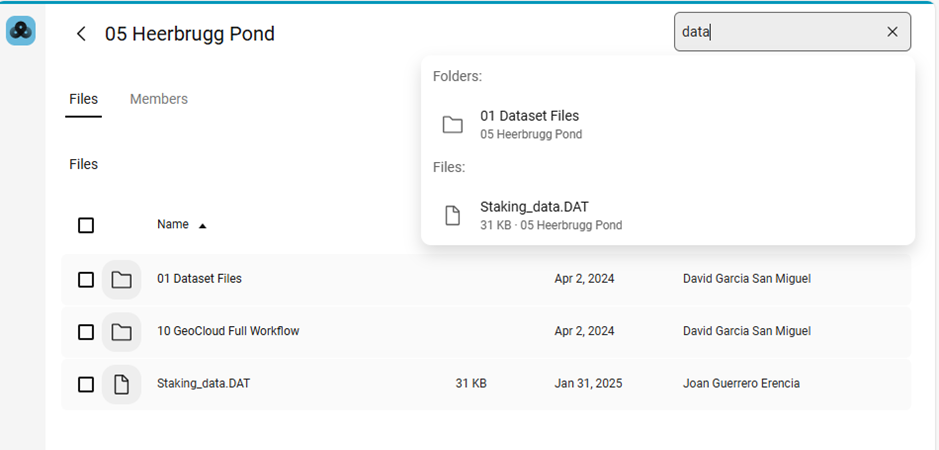Click folder icon of 01 Dataset Files result
Image resolution: width=939 pixels, height=450 pixels.
tap(453, 125)
